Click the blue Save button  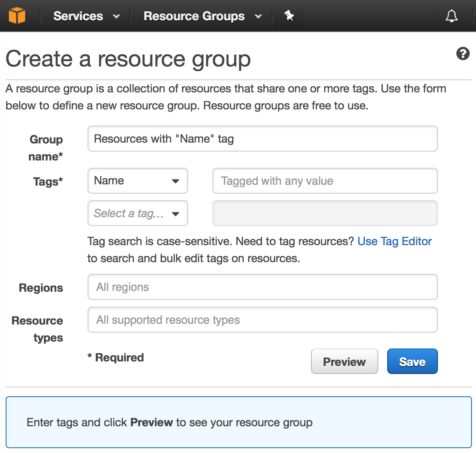pos(412,361)
